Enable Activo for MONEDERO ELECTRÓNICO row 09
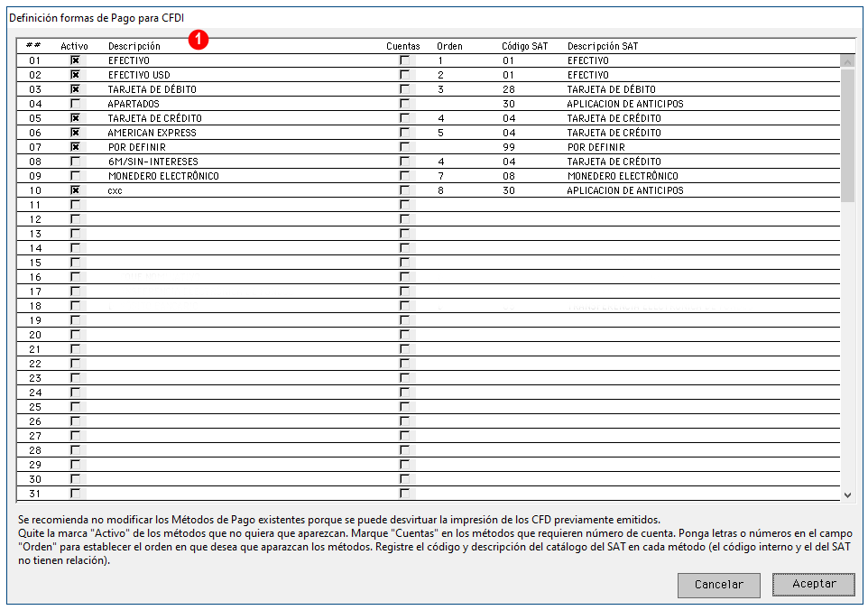Viewport: 868px width, 610px height. pos(75,175)
